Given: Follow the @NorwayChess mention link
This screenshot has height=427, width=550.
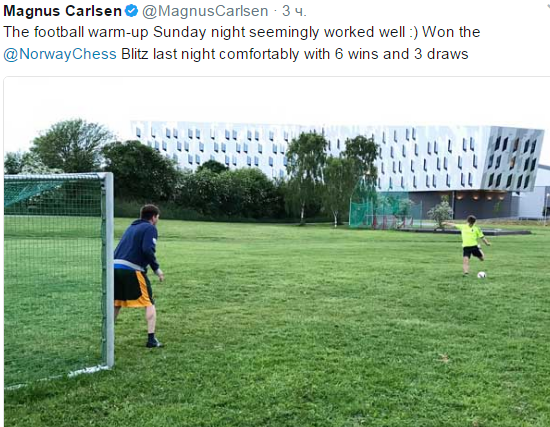Looking at the screenshot, I should tap(60, 54).
